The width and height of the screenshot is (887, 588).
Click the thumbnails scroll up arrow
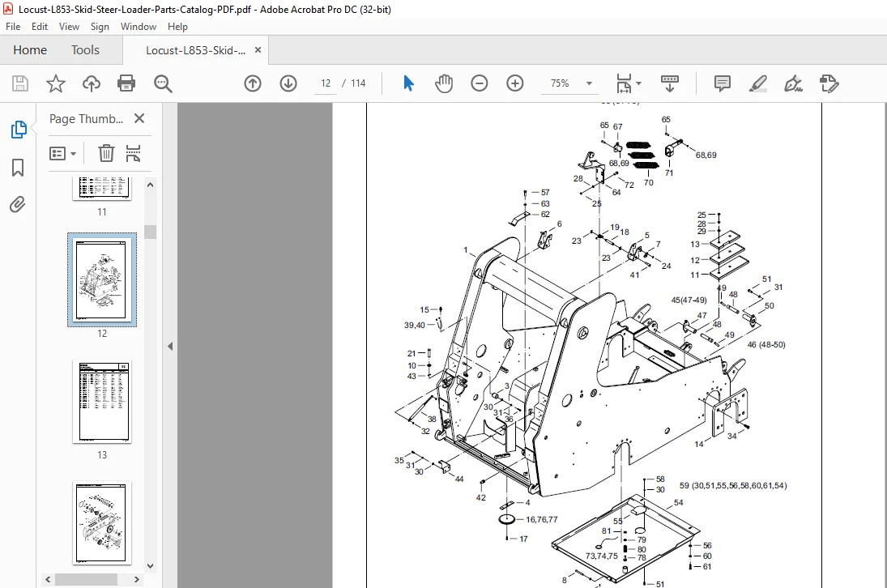[x=150, y=185]
